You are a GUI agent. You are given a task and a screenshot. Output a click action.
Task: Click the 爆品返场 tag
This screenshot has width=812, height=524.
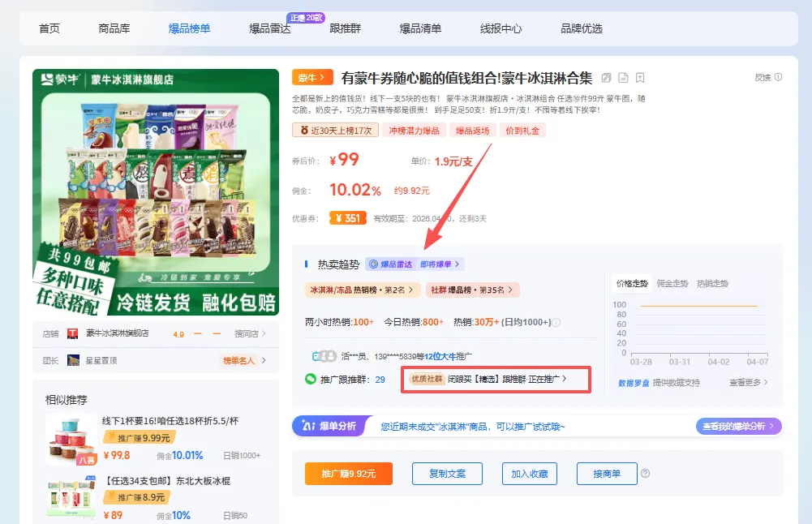point(472,131)
